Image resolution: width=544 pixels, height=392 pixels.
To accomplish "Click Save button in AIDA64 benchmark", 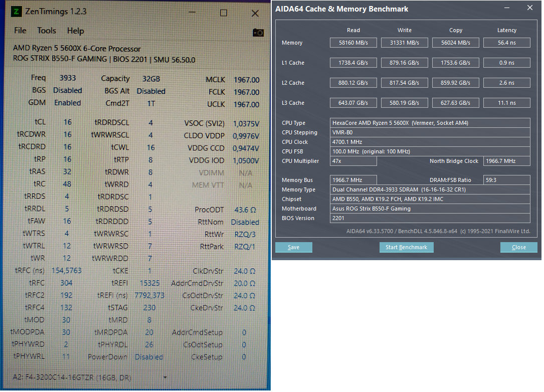I will click(293, 247).
